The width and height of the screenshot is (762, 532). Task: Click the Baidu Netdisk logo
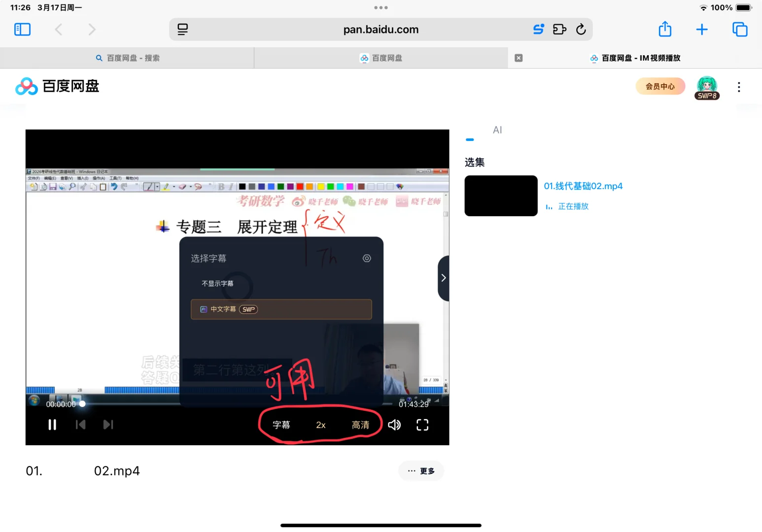point(57,86)
